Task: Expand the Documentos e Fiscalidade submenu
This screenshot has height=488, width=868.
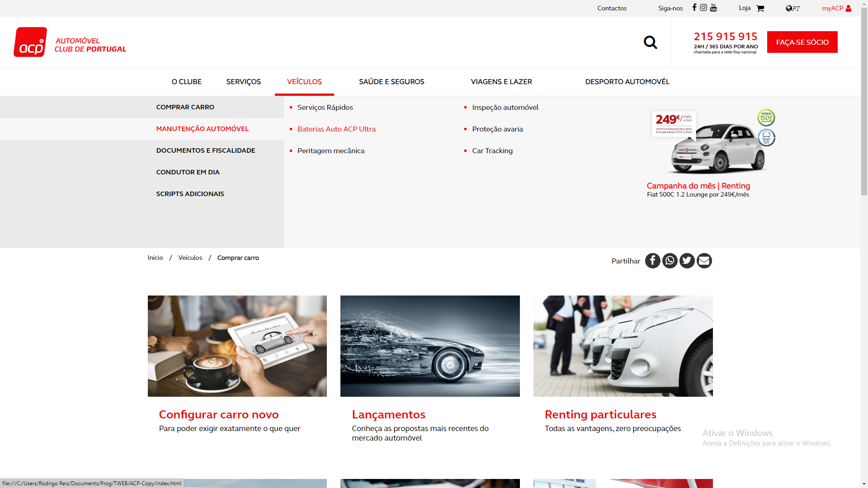Action: pyautogui.click(x=206, y=150)
